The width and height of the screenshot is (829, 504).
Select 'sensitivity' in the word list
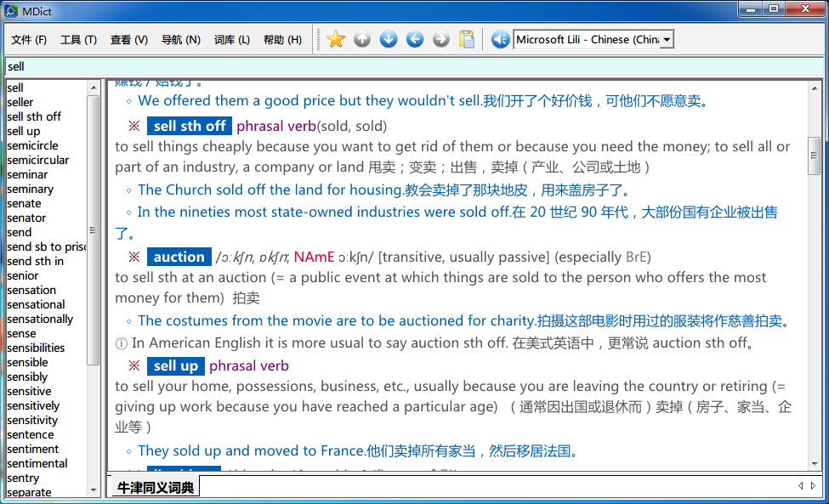point(31,420)
